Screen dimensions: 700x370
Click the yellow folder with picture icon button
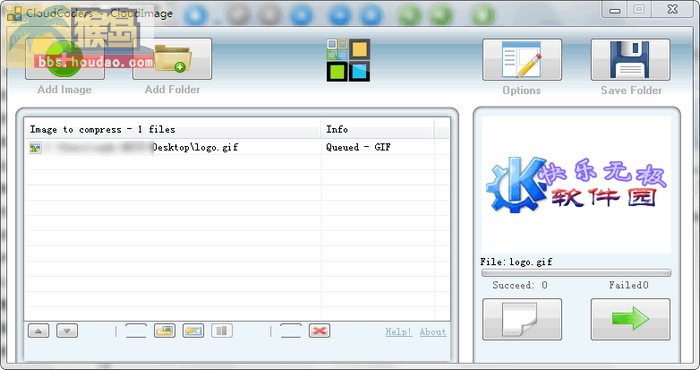(x=165, y=331)
